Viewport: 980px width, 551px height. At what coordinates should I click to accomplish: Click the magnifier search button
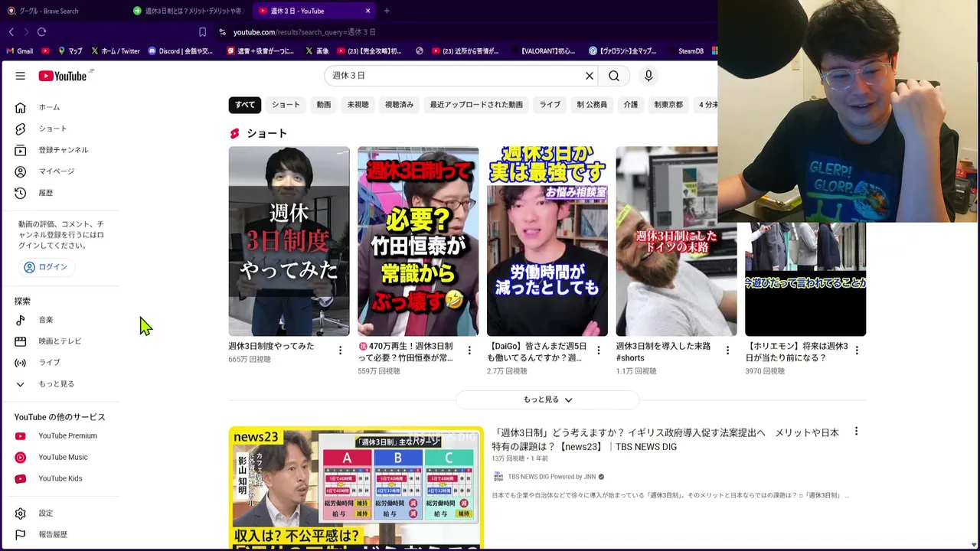click(614, 76)
